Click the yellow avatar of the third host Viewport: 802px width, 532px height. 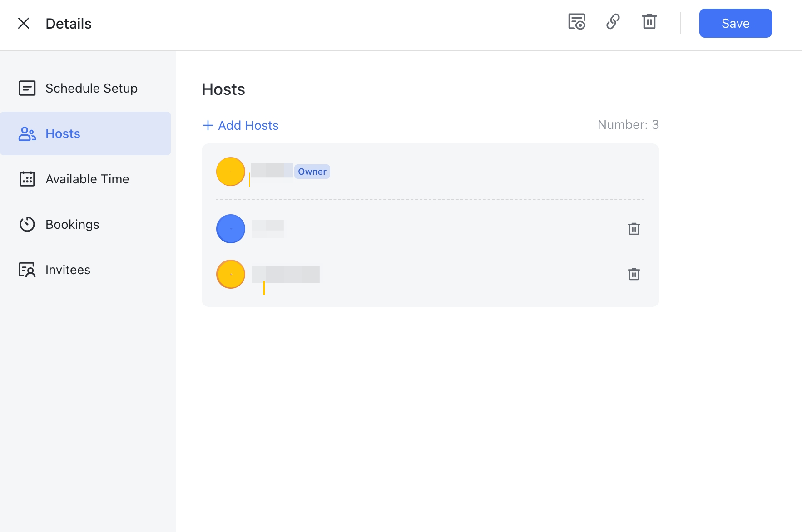coord(230,274)
